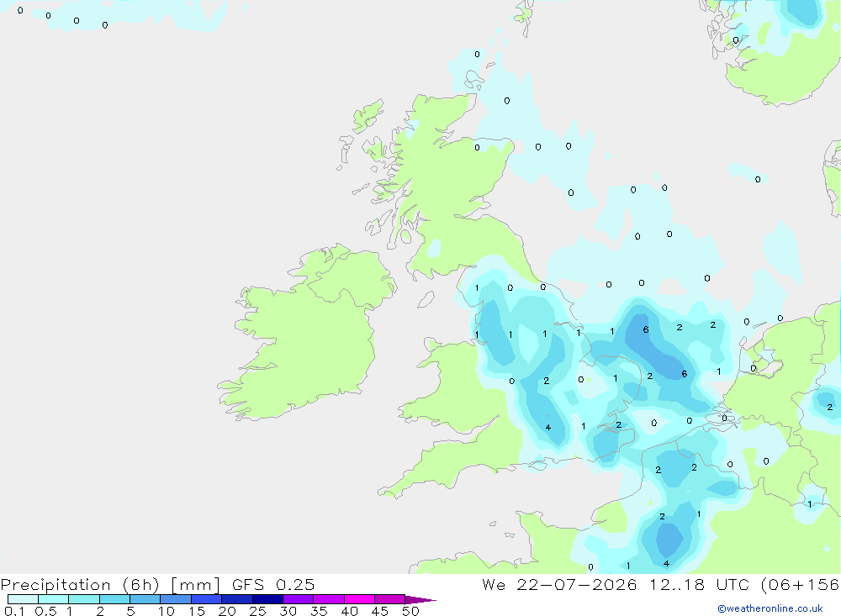The width and height of the screenshot is (841, 616).
Task: Select the 0.5–1 mm legend color box
Action: pos(54,599)
